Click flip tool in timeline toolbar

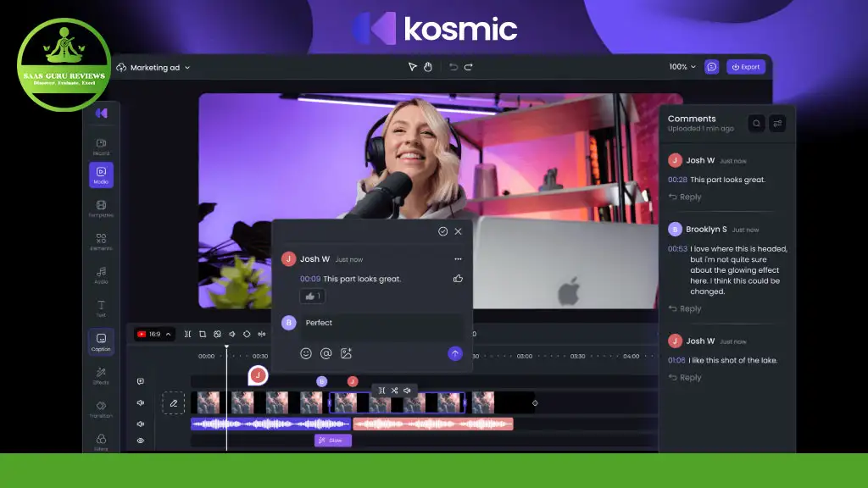[x=262, y=334]
